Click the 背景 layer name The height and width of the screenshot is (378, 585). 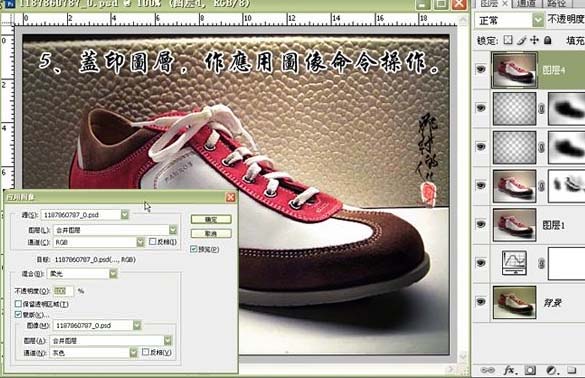pyautogui.click(x=553, y=303)
